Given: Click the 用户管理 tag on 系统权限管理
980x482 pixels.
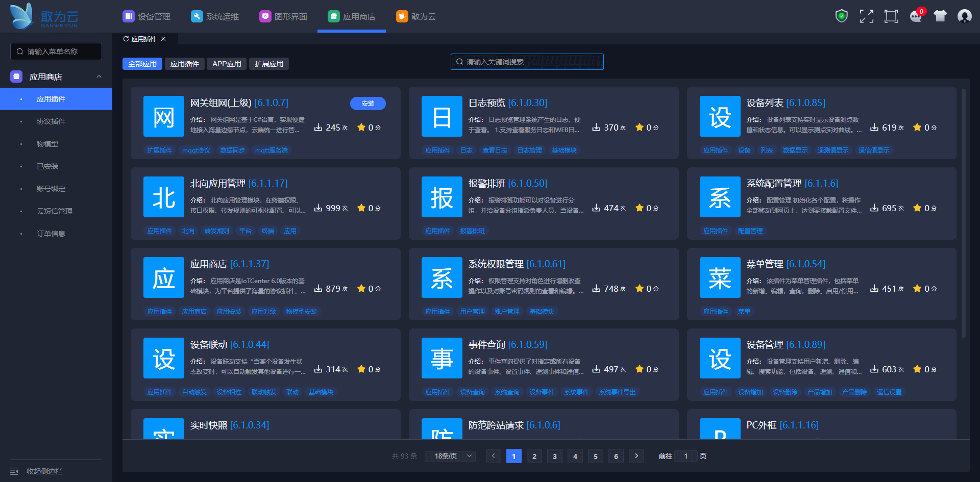Looking at the screenshot, I should point(473,312).
